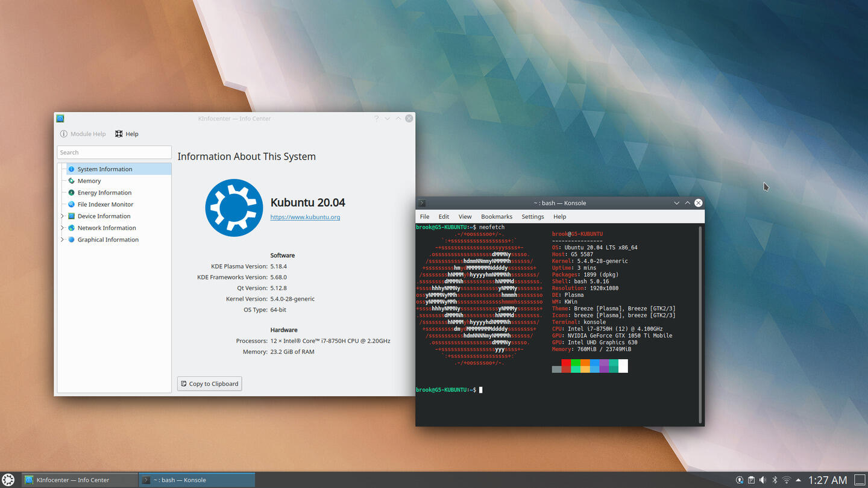Open Konsole's Settings menu
This screenshot has width=868, height=488.
coord(533,216)
